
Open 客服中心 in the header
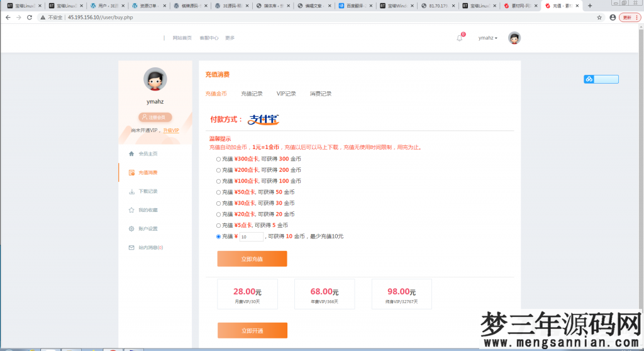(x=209, y=38)
